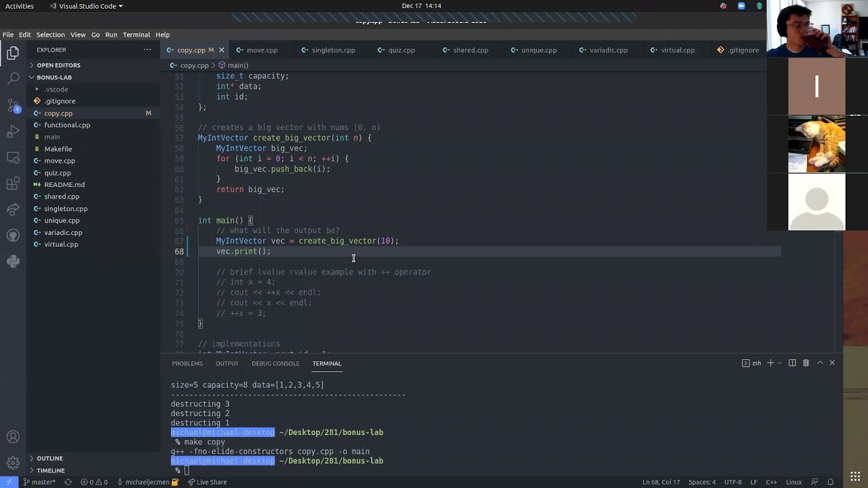Split the terminal panel

[x=792, y=363]
